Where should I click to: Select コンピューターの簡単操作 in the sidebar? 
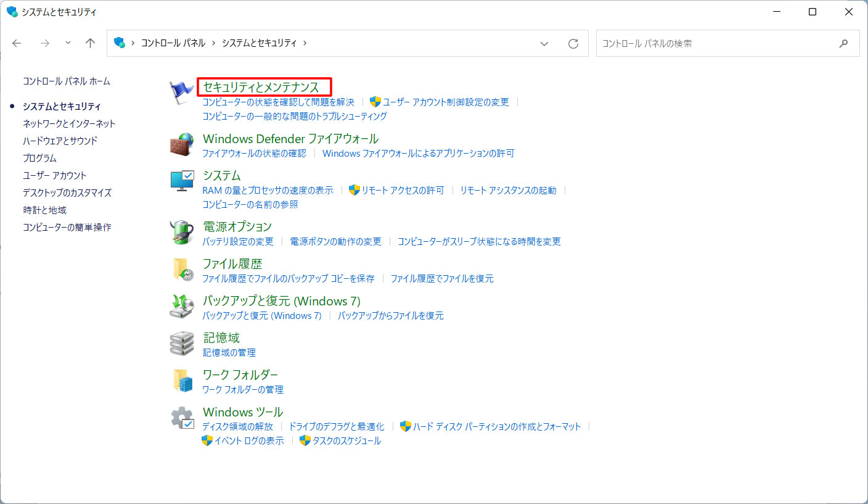point(67,227)
